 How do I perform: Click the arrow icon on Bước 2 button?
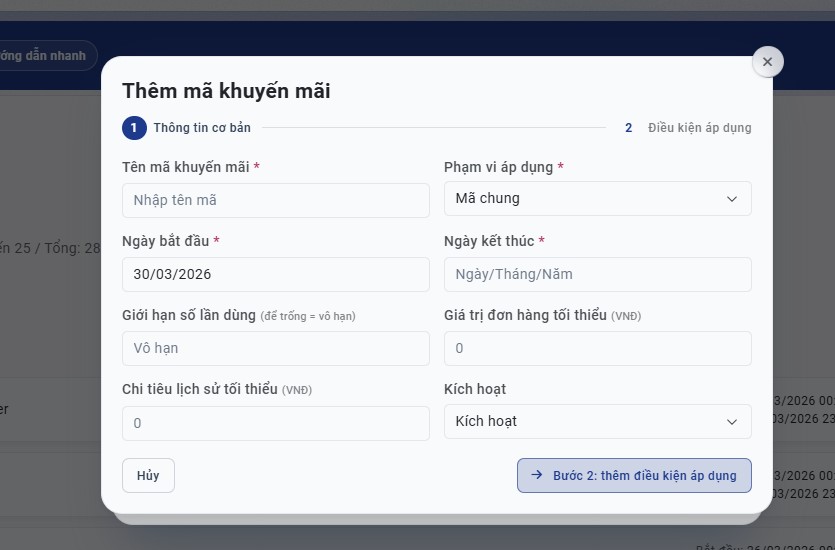[537, 475]
